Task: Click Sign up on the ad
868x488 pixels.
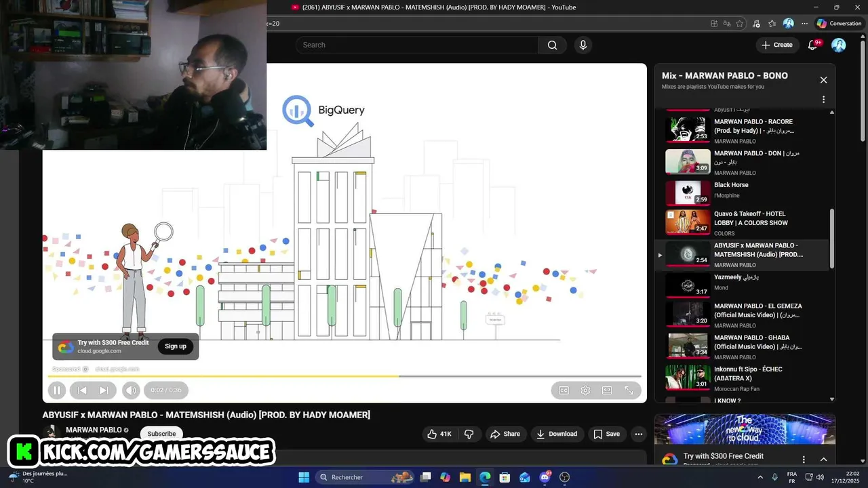Action: (x=175, y=346)
